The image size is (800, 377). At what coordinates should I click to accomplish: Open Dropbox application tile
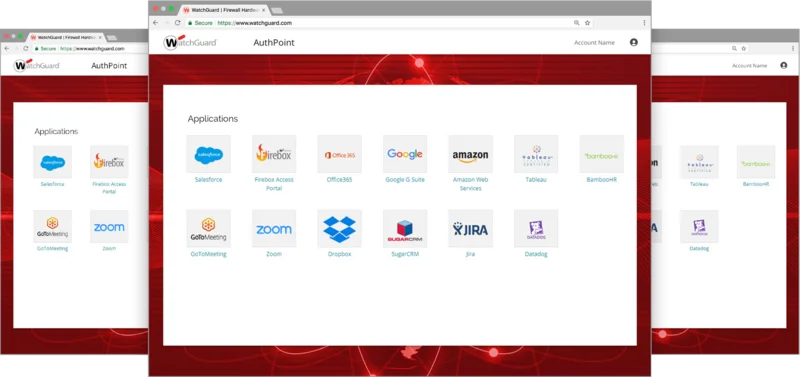coord(339,229)
